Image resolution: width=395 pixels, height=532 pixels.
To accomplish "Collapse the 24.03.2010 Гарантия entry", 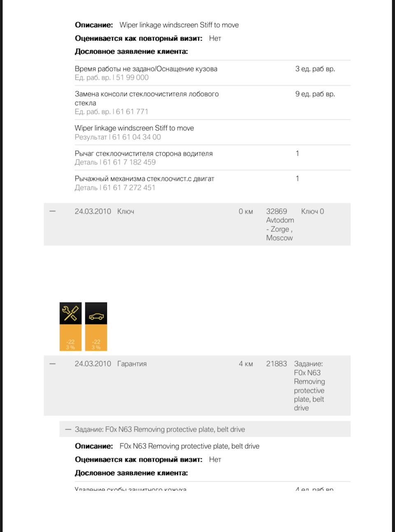I will coord(52,364).
